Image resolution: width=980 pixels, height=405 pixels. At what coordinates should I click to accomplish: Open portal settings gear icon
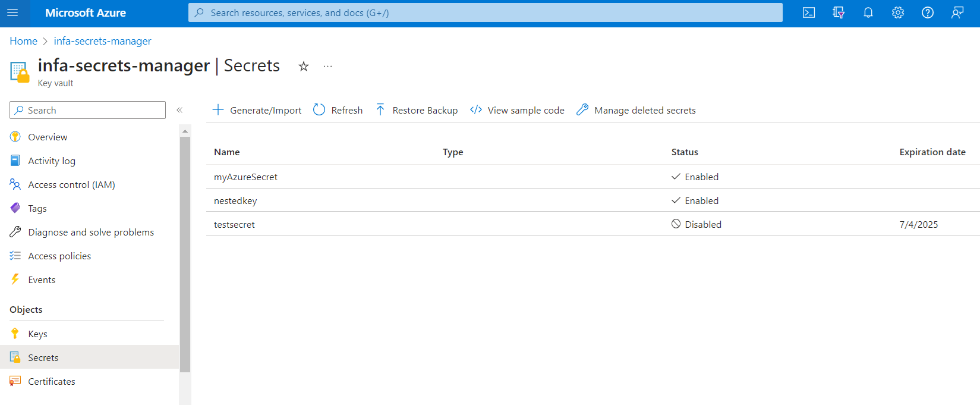898,12
